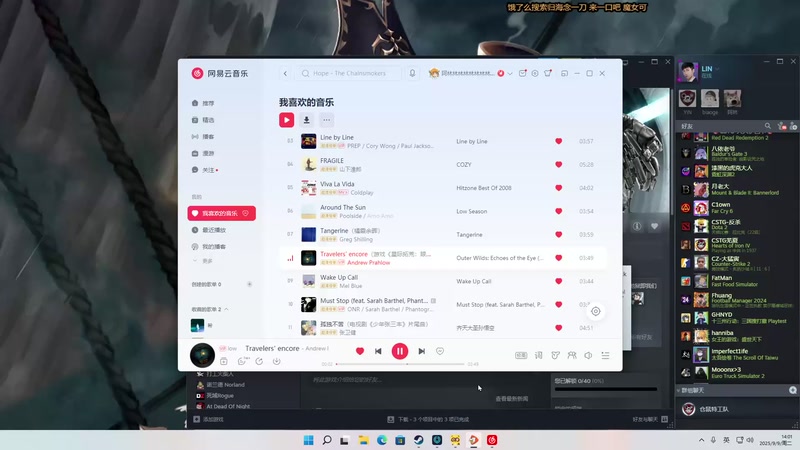Download the currently playing song
This screenshot has width=800, height=450.
coord(277,361)
